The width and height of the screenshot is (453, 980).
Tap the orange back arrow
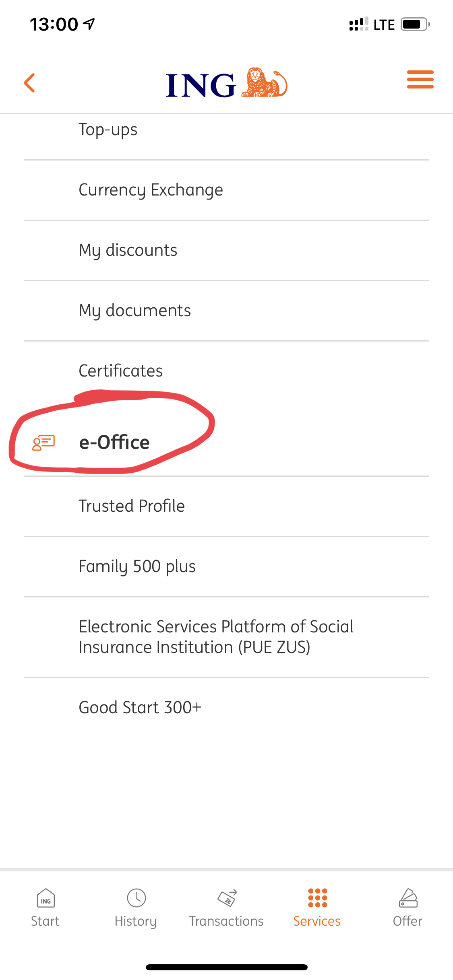(x=30, y=83)
